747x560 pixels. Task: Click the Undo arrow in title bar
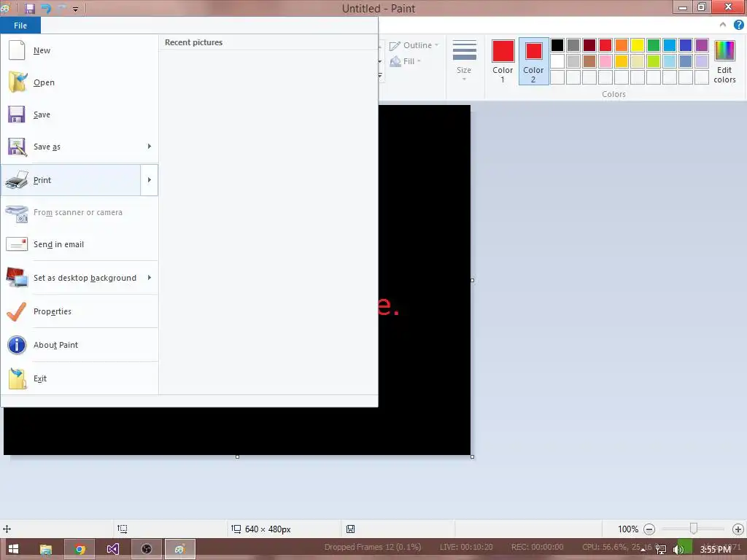point(46,9)
